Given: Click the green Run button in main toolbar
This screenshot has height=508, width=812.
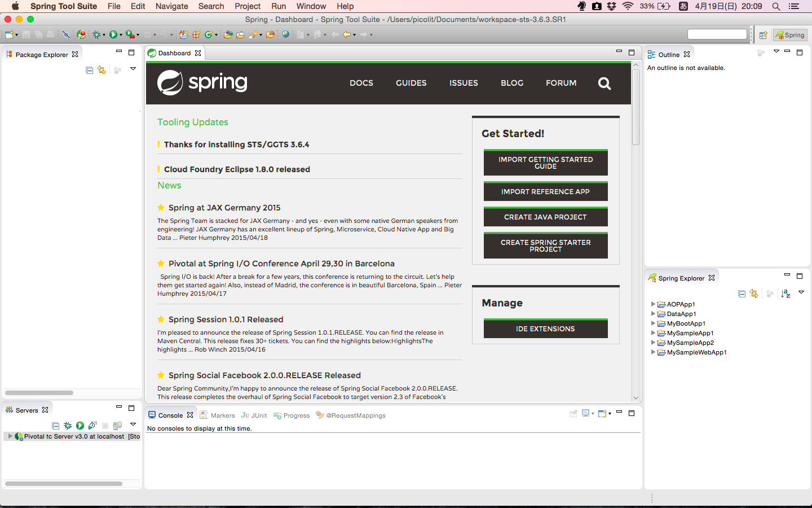Looking at the screenshot, I should (x=113, y=35).
